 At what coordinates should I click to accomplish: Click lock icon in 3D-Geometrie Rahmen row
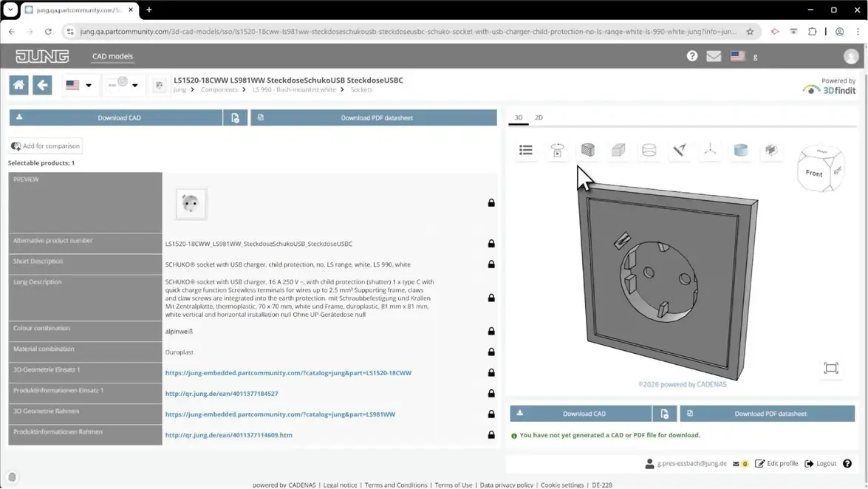tap(491, 414)
